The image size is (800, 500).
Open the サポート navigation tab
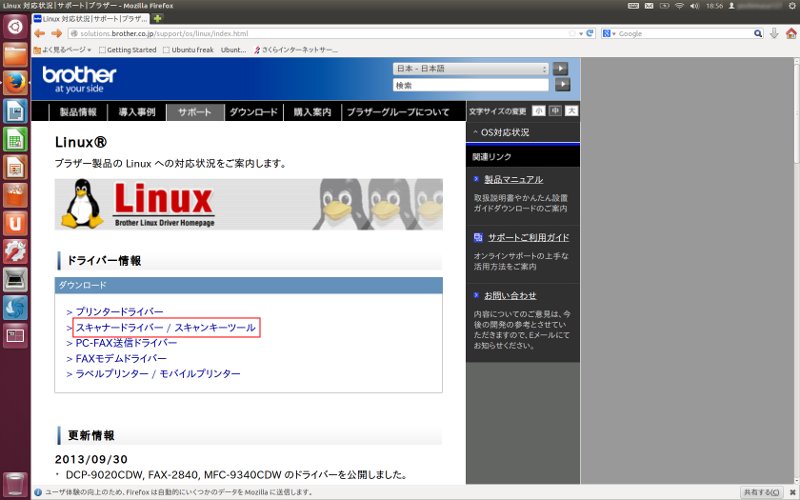pyautogui.click(x=195, y=112)
